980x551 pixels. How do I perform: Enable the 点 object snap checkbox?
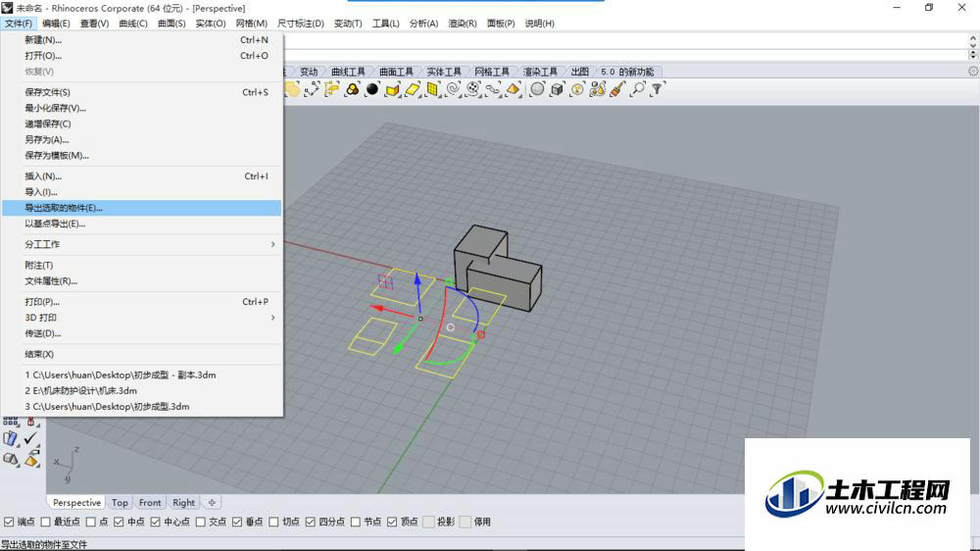tap(90, 522)
